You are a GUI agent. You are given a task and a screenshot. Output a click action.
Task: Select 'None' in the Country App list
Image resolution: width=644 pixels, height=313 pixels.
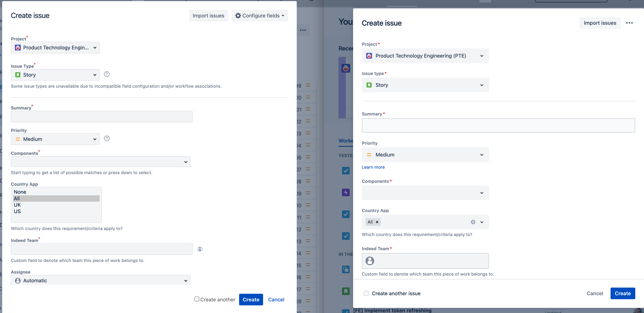pos(56,192)
